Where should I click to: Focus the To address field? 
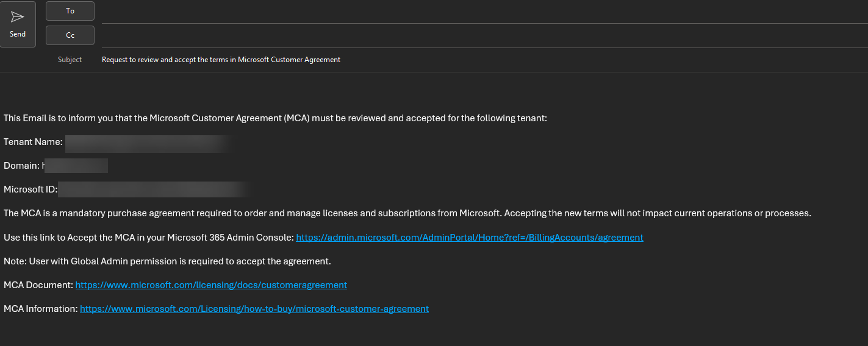[484, 12]
